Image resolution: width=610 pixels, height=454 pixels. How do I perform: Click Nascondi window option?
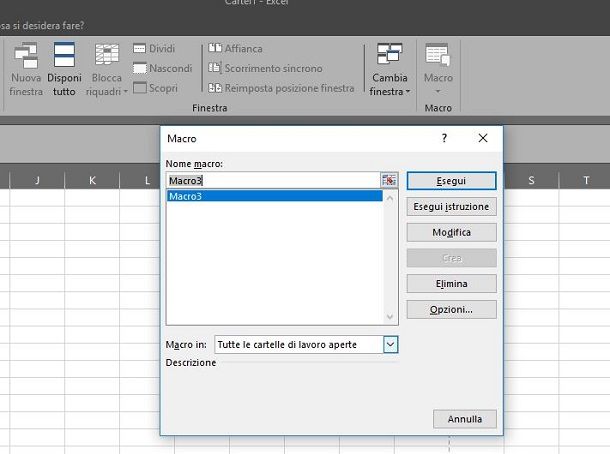pos(163,68)
